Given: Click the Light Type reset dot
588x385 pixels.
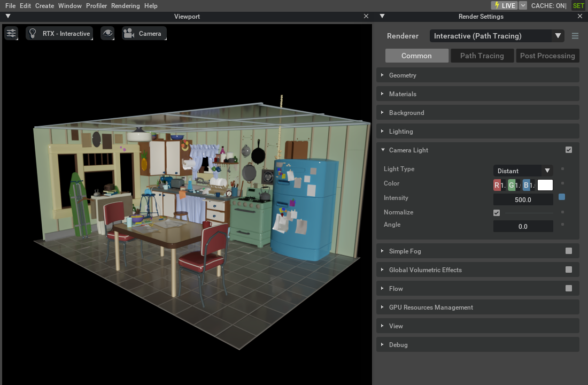Looking at the screenshot, I should 562,169.
